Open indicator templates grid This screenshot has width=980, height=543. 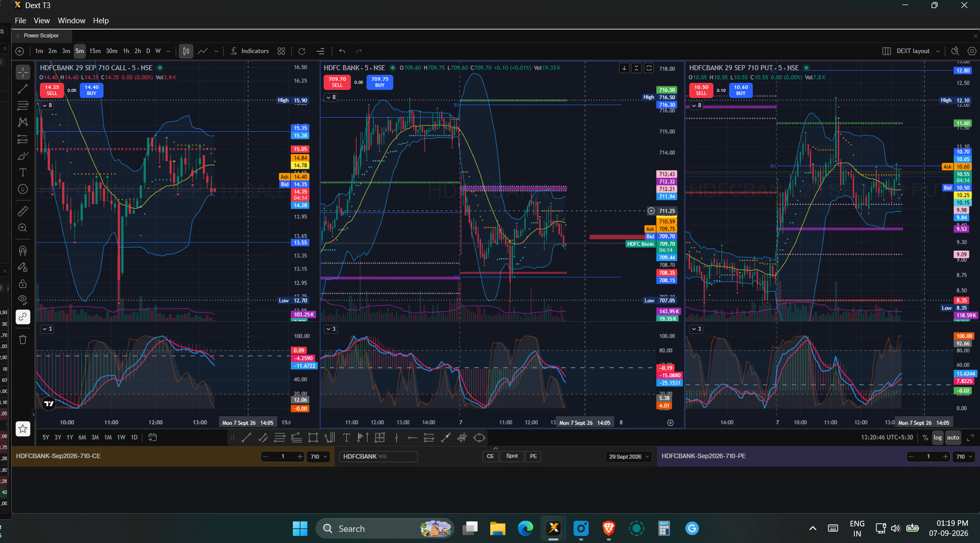click(x=281, y=51)
